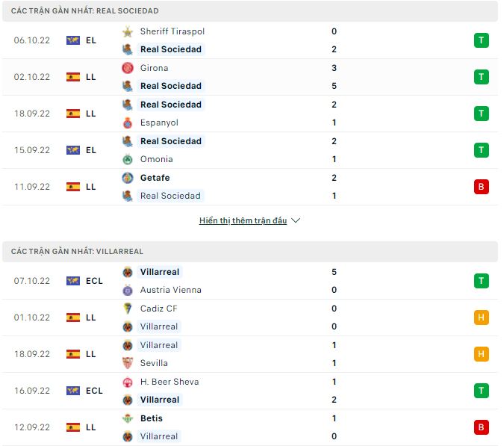Click the Girona club crest icon
Image resolution: width=504 pixels, height=446 pixels.
point(128,68)
